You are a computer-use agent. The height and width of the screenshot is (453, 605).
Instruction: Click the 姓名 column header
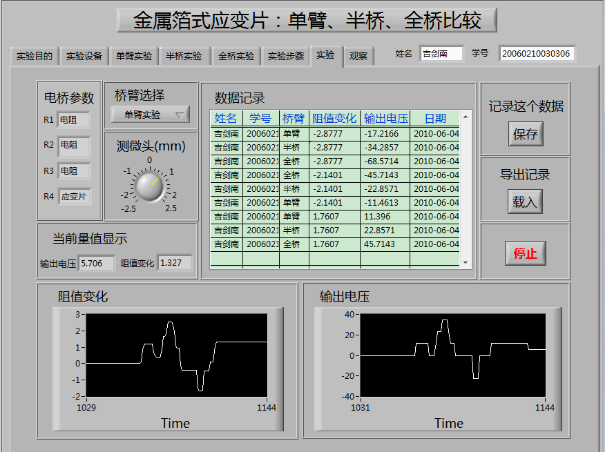[x=226, y=118]
